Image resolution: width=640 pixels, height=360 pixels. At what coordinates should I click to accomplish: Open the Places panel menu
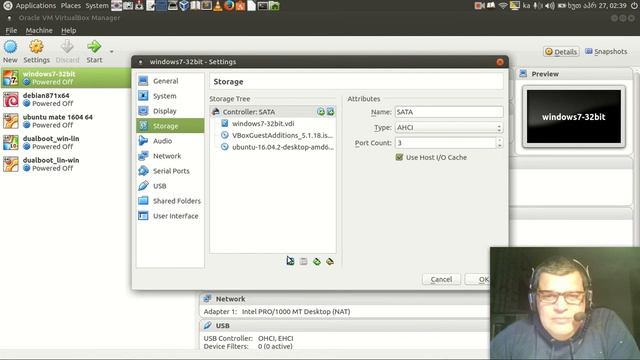[x=71, y=5]
